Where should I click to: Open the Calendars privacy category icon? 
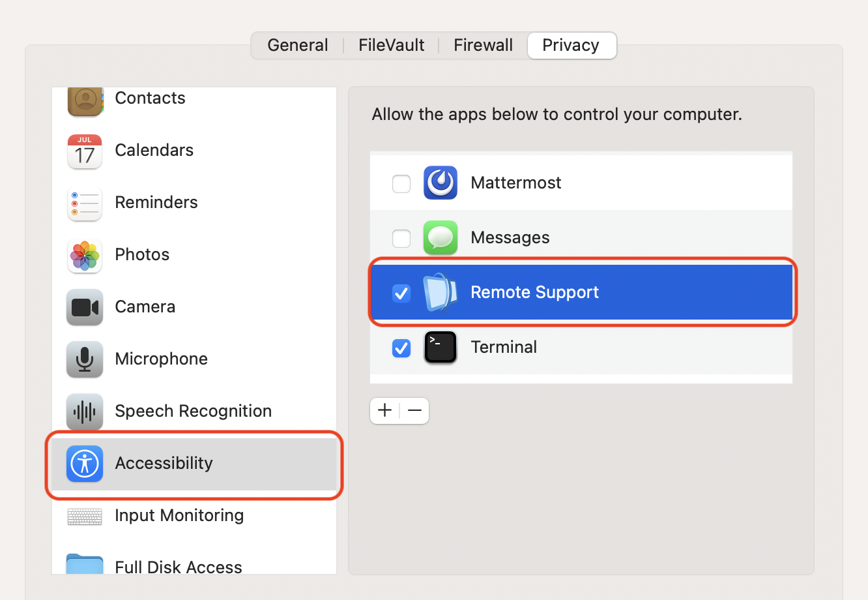tap(85, 151)
